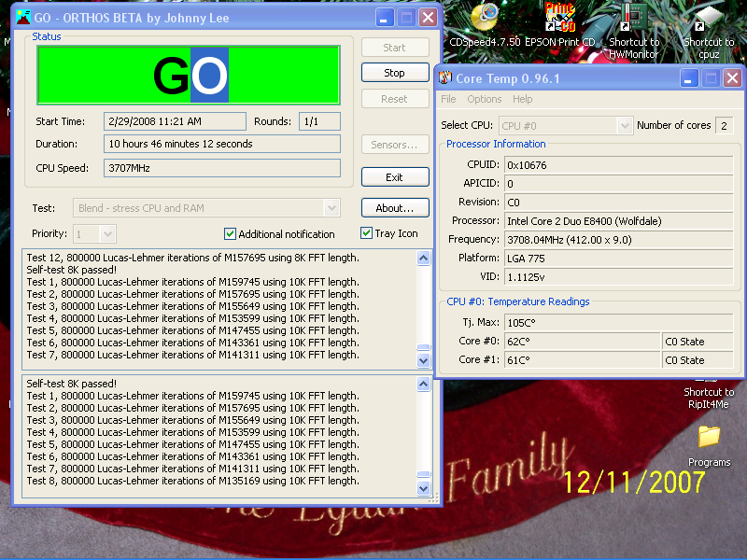Click 'Self-test 8K passed!' in upper log pane
The height and width of the screenshot is (560, 747).
coord(72,270)
